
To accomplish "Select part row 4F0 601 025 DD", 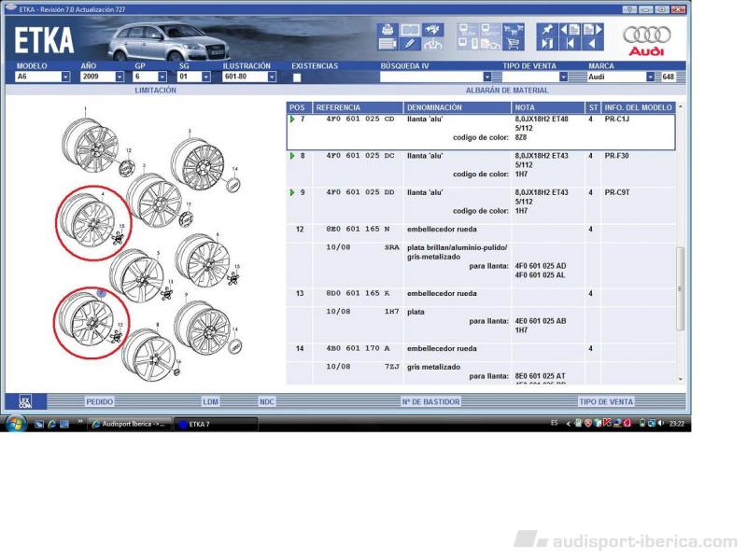I will tap(481, 205).
